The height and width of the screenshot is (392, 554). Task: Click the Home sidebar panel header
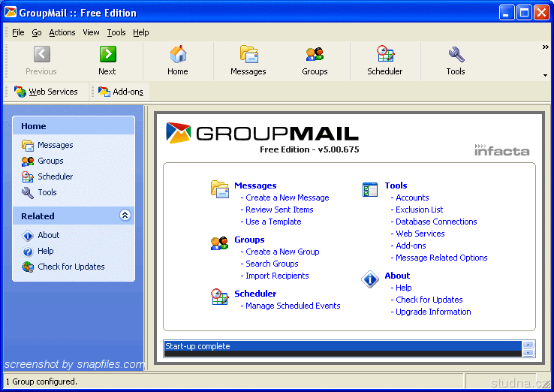(74, 126)
